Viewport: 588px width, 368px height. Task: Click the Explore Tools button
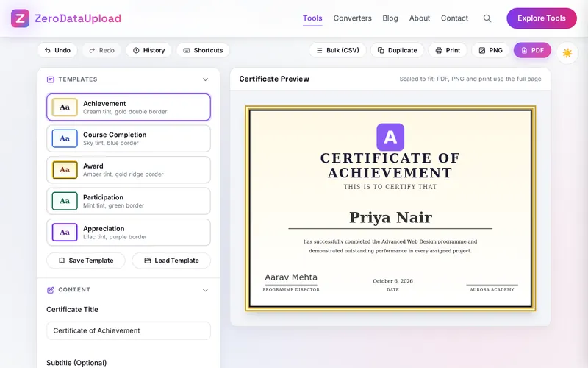click(x=542, y=18)
